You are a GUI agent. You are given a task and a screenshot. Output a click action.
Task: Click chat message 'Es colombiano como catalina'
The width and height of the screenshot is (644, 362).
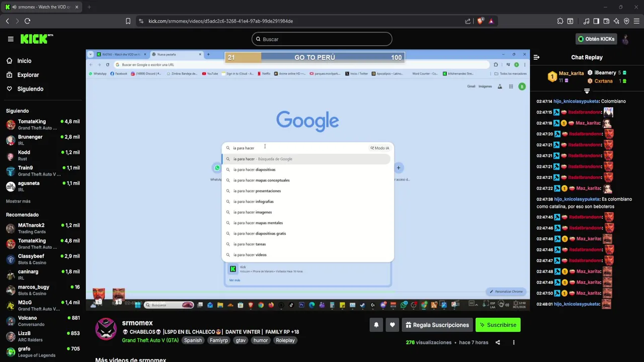(584, 203)
